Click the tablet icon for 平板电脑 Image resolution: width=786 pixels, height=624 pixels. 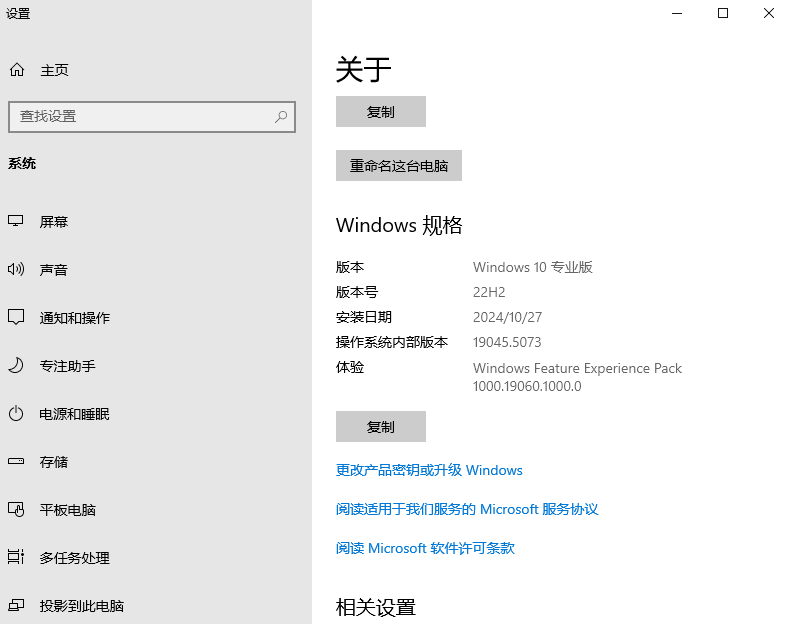(16, 510)
